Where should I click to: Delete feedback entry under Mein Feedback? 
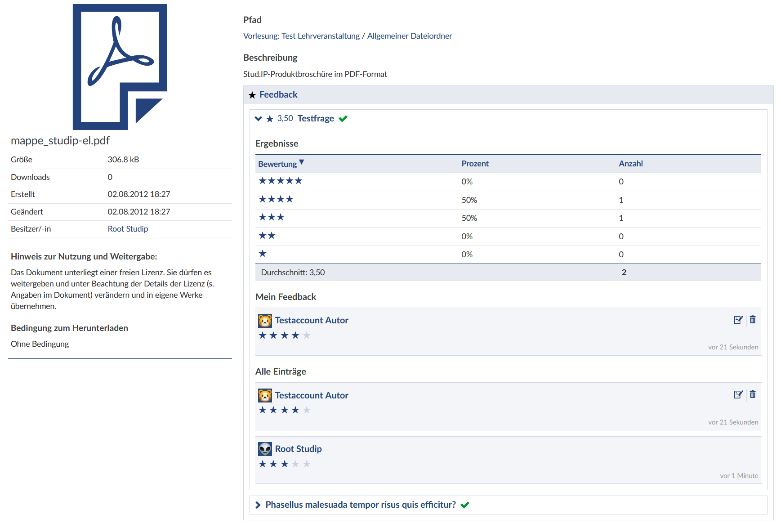pyautogui.click(x=753, y=320)
